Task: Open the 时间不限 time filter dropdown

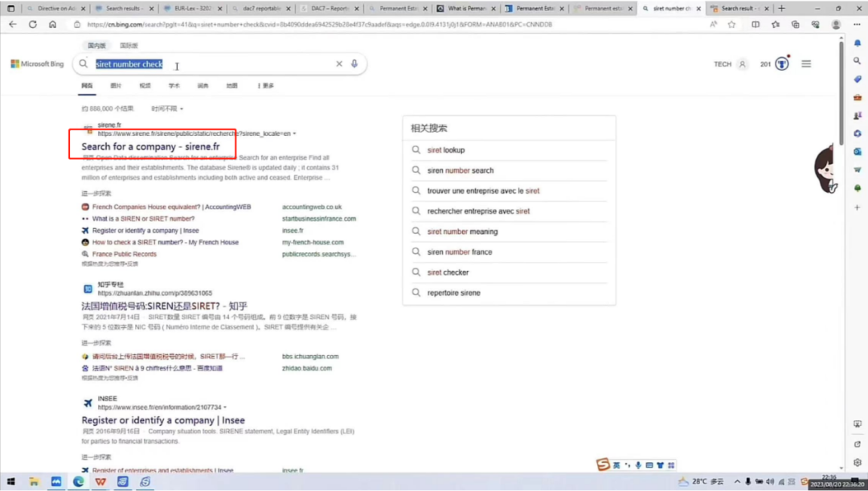Action: click(x=167, y=108)
